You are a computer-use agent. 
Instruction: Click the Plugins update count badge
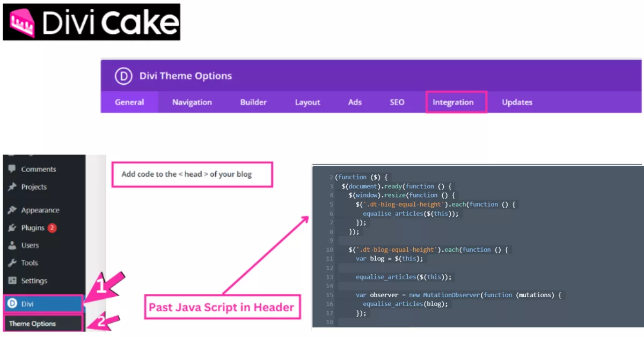tap(52, 228)
